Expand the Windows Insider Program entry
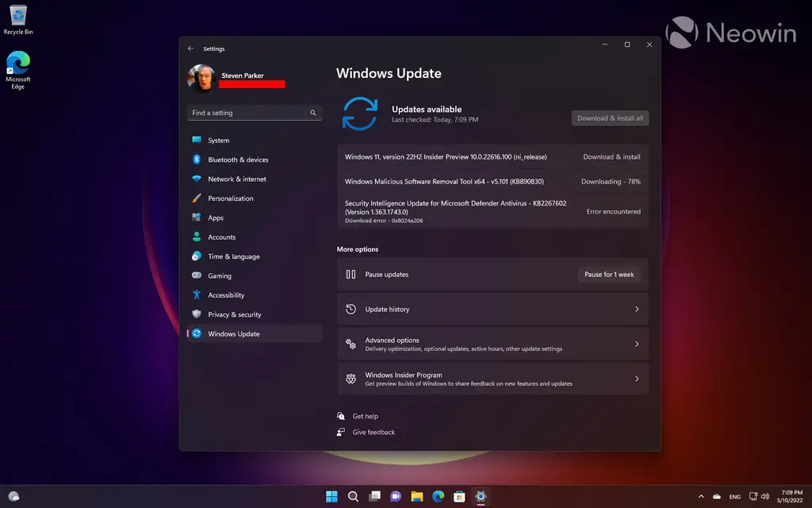812x508 pixels. pyautogui.click(x=492, y=379)
